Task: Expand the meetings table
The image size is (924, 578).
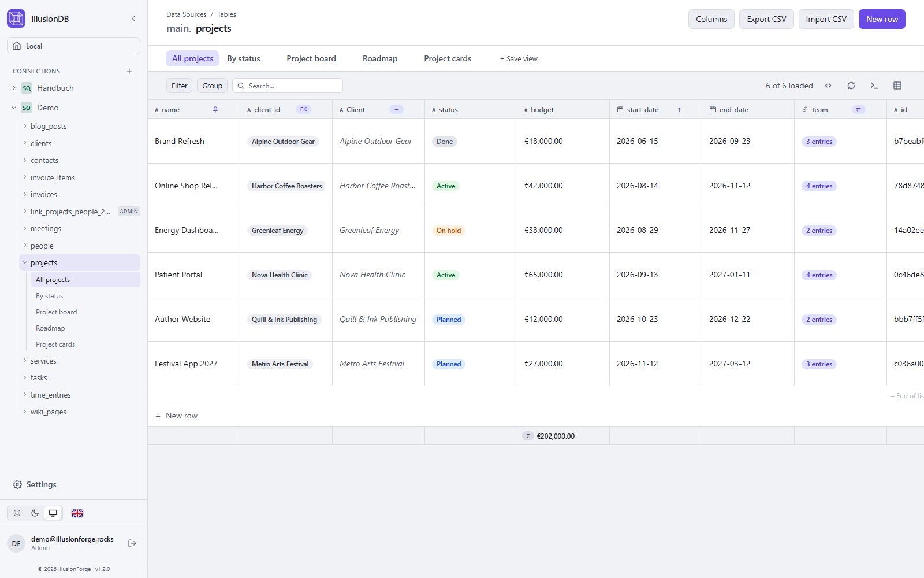Action: click(x=25, y=228)
